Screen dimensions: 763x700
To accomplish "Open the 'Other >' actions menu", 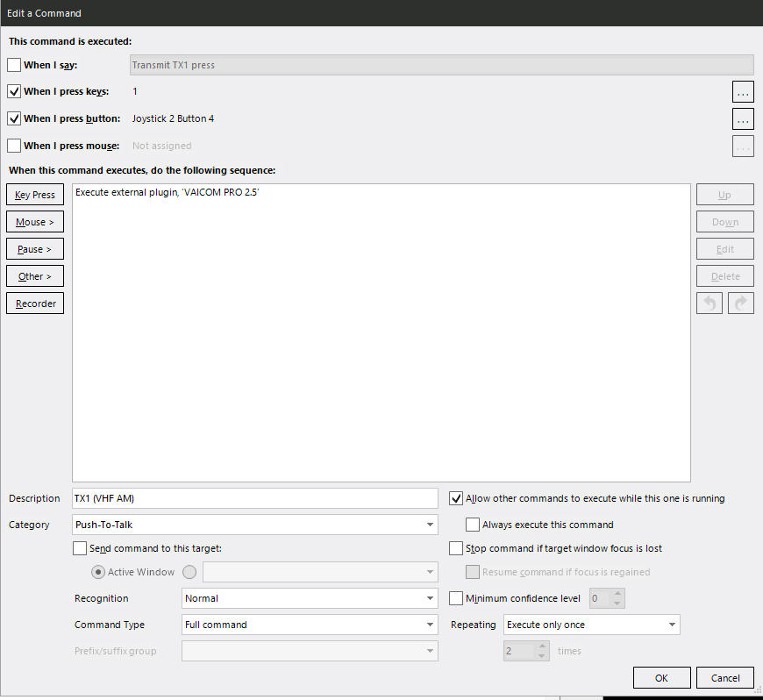I will (35, 276).
